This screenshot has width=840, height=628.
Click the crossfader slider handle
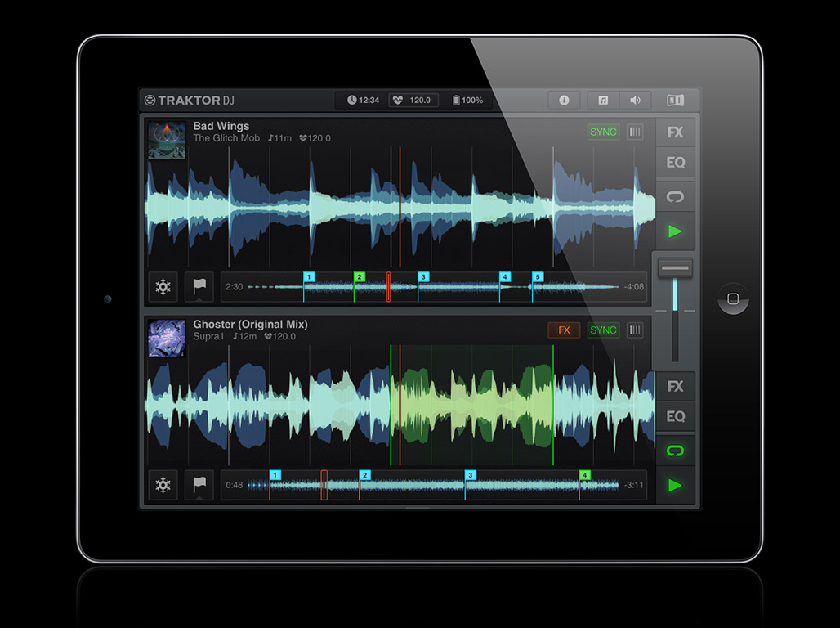[675, 268]
